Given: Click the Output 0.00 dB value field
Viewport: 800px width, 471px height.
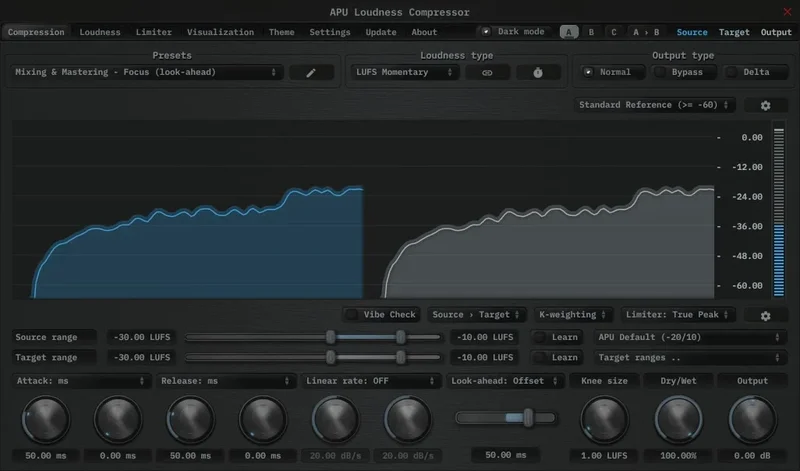Looking at the screenshot, I should pos(753,455).
